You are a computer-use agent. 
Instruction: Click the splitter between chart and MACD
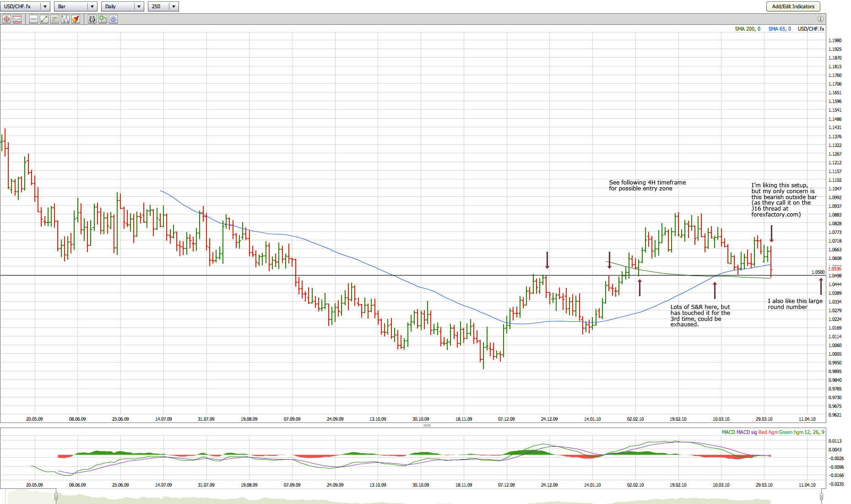point(427,426)
